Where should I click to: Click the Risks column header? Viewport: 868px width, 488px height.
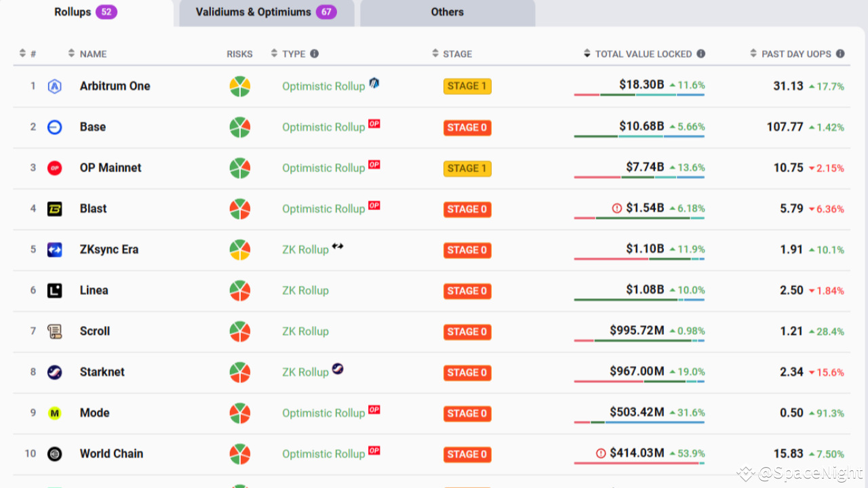coord(239,54)
